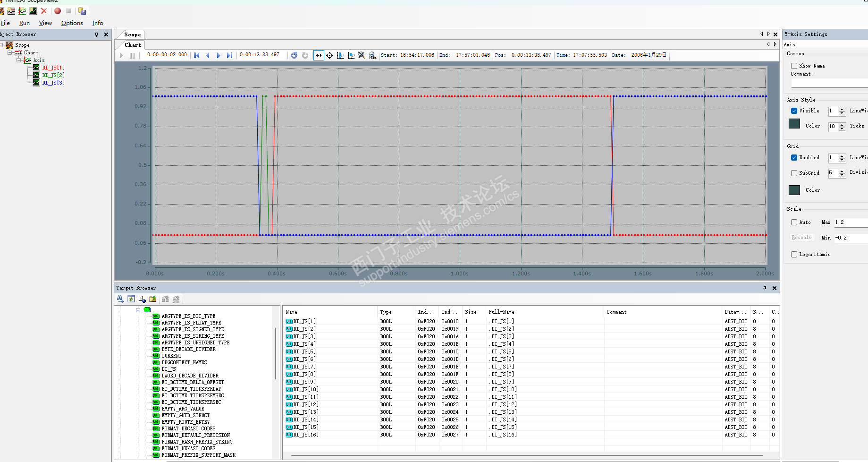This screenshot has height=462, width=868.
Task: Click the Axis Style line width stepper
Action: (x=842, y=111)
